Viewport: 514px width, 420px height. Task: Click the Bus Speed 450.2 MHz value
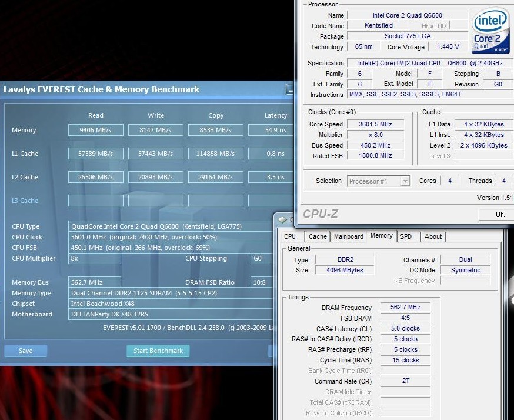coord(375,145)
